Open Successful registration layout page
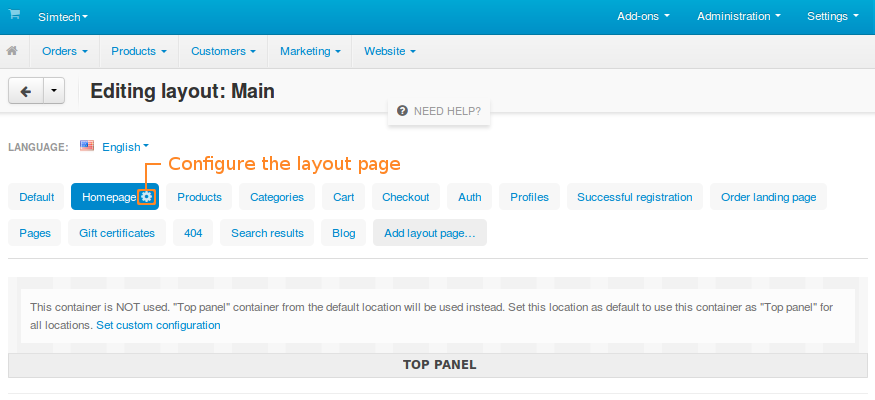This screenshot has height=400, width=875. 634,197
